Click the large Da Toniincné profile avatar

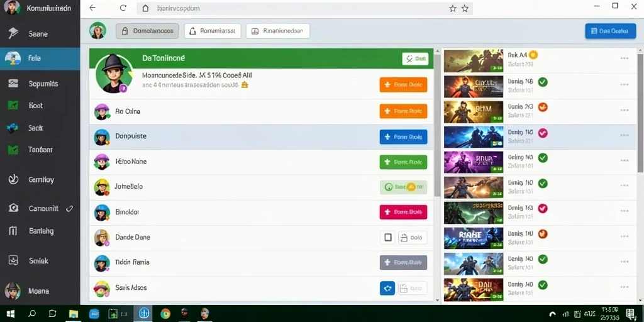click(114, 74)
